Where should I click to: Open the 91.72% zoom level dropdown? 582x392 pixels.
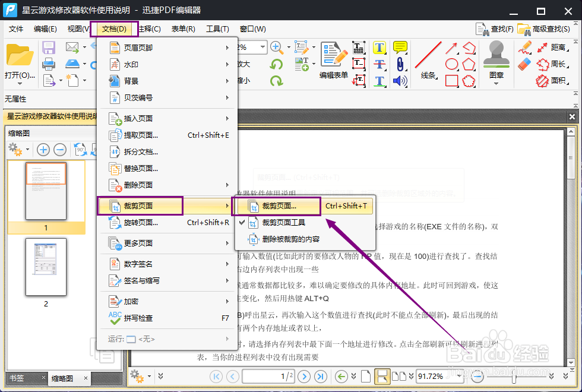pyautogui.click(x=460, y=376)
